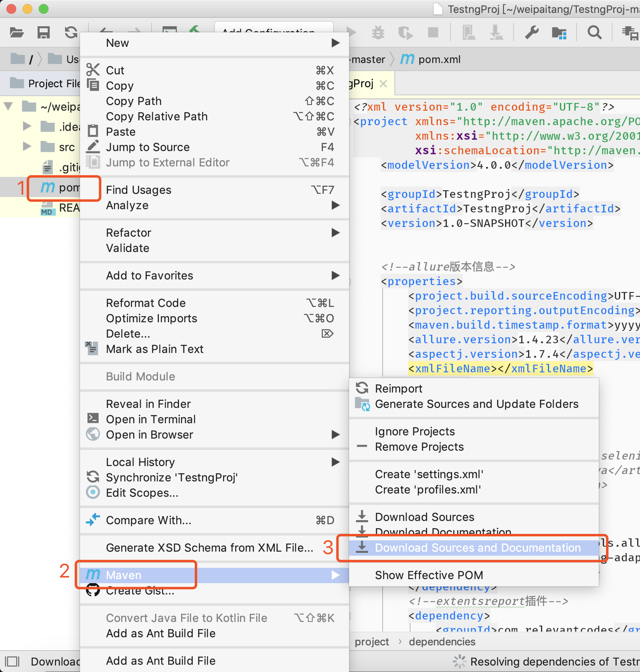Click the Run with Coverage shield icon
The width and height of the screenshot is (640, 672).
(x=405, y=32)
